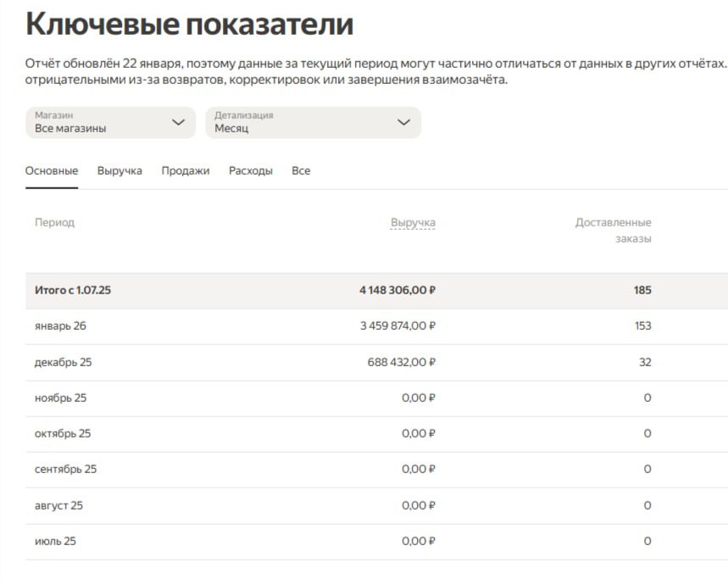Click the Ключевые показатели heading
728x579 pixels.
(x=190, y=24)
